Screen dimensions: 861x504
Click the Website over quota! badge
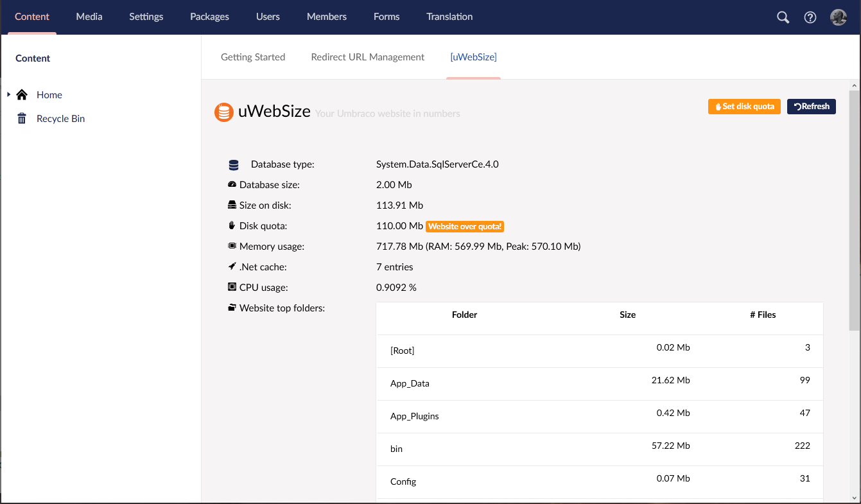[465, 227]
